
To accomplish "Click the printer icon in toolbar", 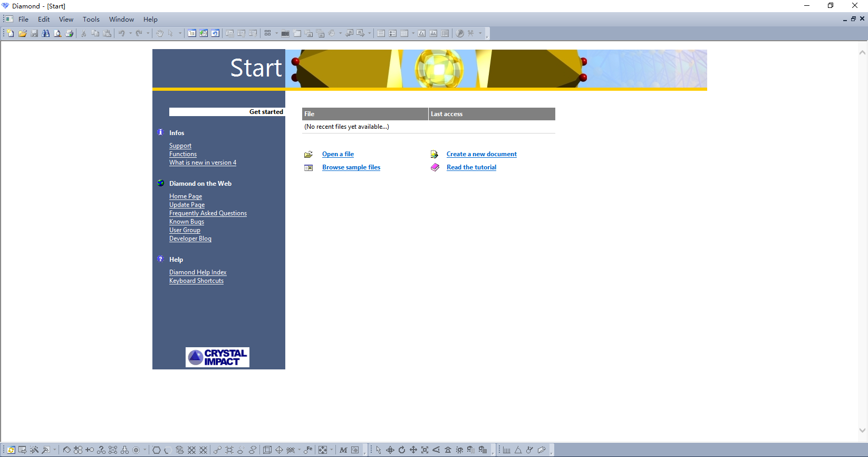I will click(x=69, y=33).
